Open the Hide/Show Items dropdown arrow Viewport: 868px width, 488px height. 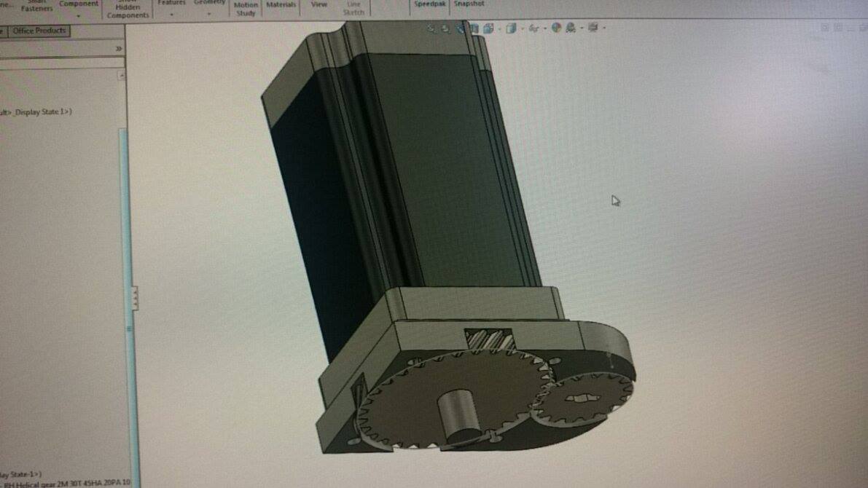544,29
